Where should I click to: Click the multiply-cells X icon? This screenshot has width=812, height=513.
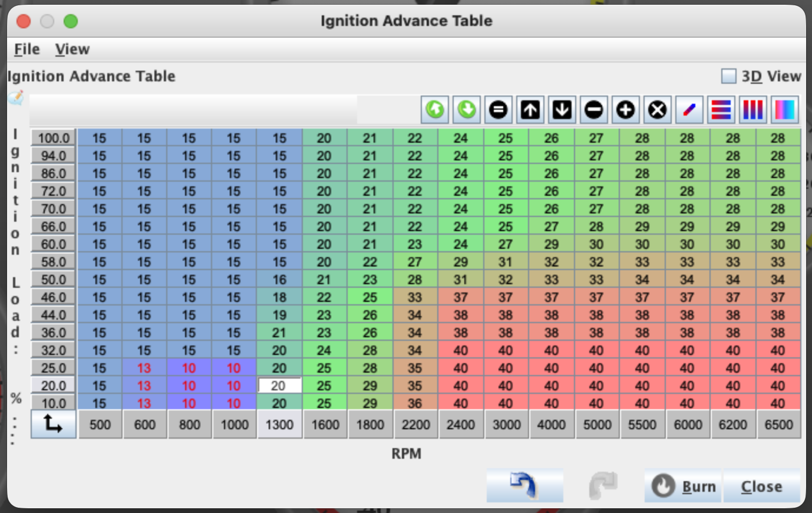point(657,109)
